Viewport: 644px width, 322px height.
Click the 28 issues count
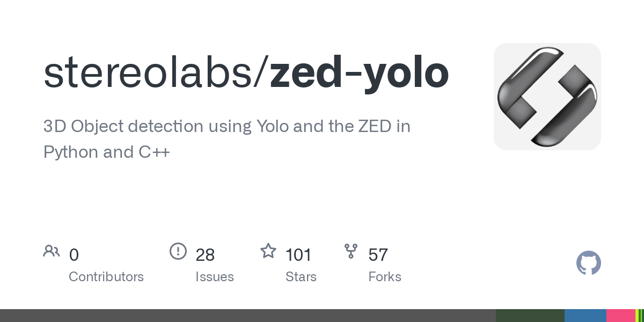tap(205, 255)
